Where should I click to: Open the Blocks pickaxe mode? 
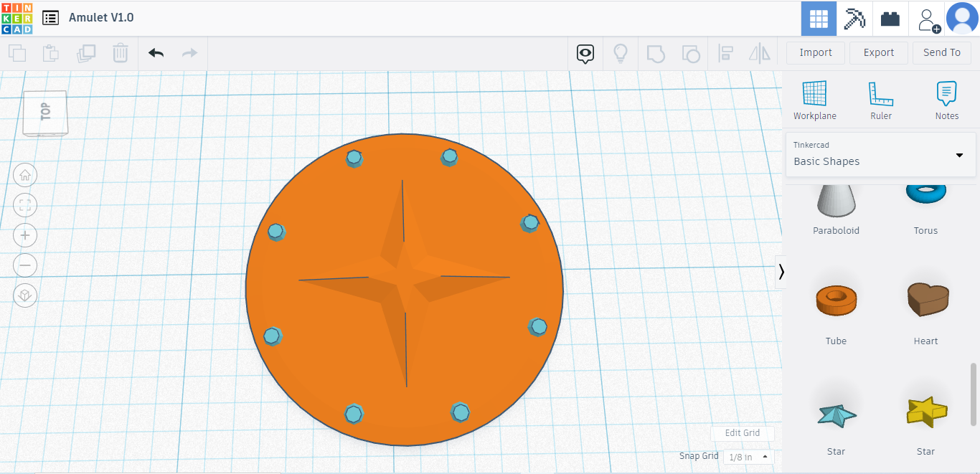(854, 18)
